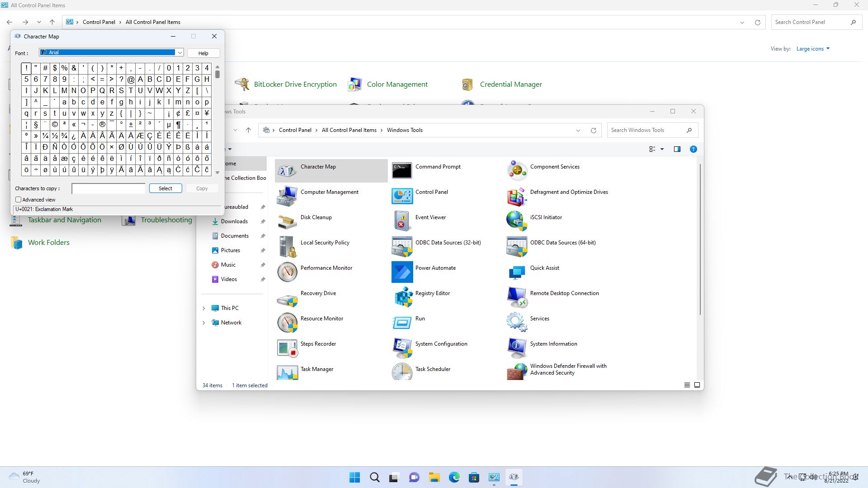Open Quick Assist icon
Screen dimensions: 868x488
517,272
